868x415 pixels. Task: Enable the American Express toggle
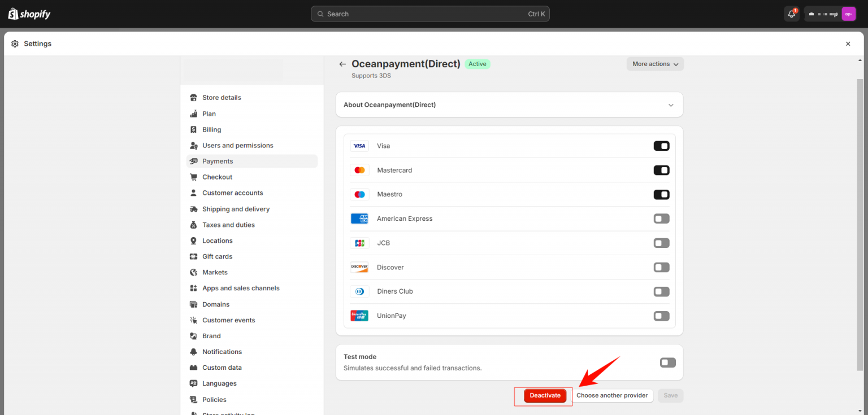[x=661, y=219]
